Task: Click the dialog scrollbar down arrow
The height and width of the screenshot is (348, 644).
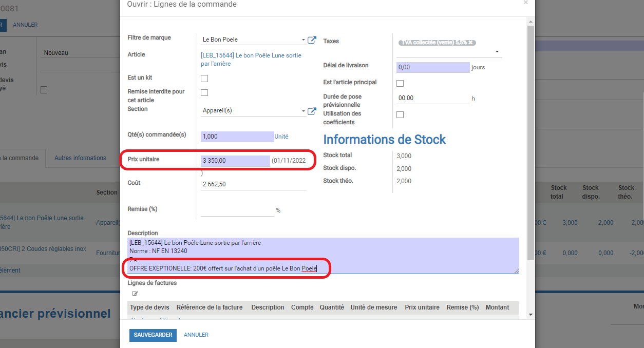Action: pos(531,314)
